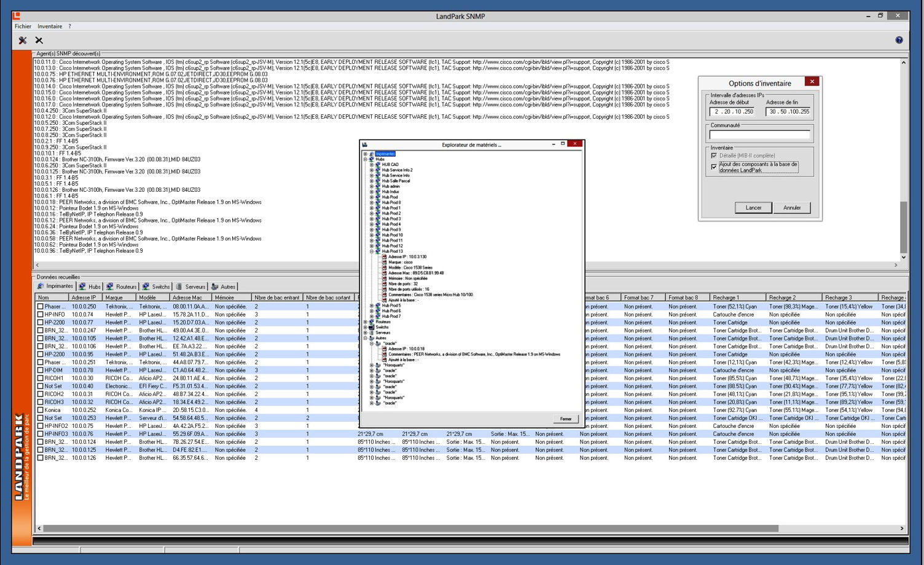Click the Hub Prod 13 node icon
This screenshot has width=924, height=565.
click(x=378, y=251)
